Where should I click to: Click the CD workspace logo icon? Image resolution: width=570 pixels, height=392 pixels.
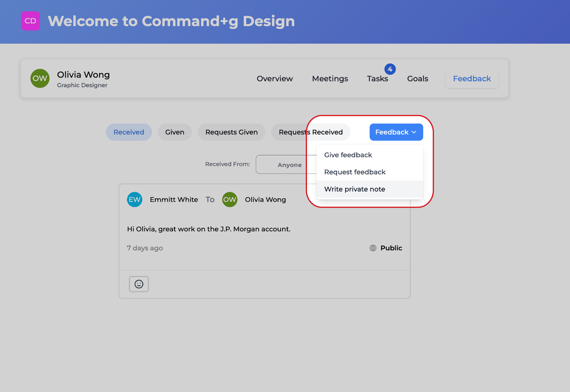[x=30, y=21]
